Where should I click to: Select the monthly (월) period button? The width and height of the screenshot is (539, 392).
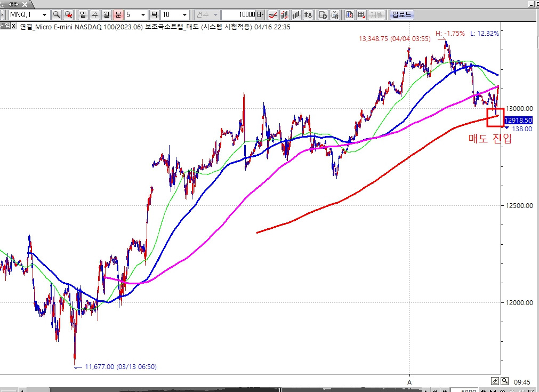coord(107,15)
